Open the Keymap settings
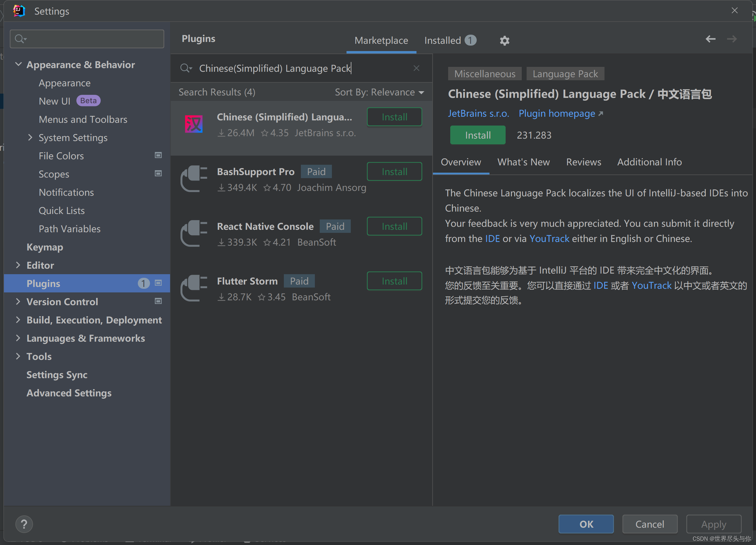 click(x=45, y=247)
